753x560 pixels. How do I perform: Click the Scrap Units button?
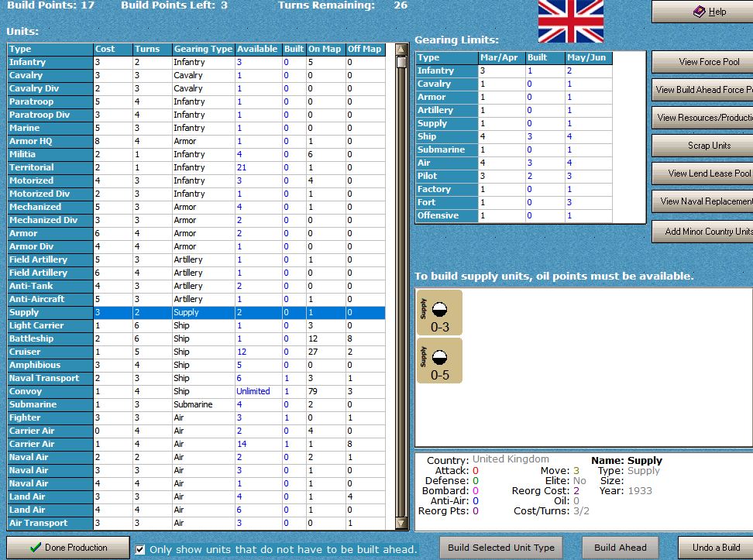click(x=703, y=146)
